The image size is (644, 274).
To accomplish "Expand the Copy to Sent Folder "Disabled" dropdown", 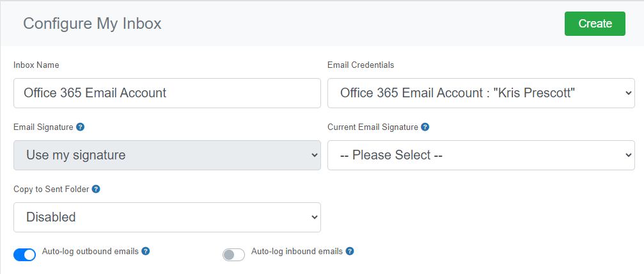I will pos(167,217).
